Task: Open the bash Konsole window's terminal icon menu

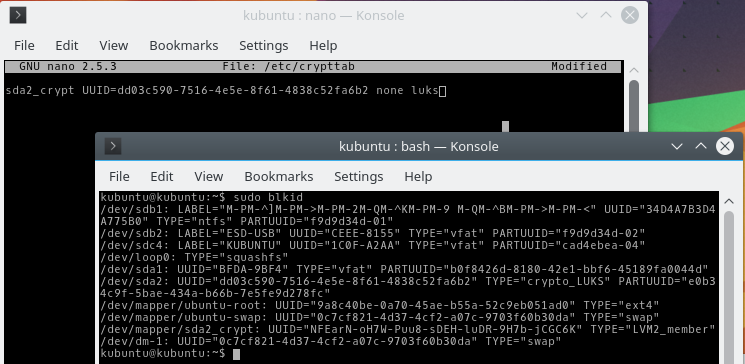Action: tap(113, 146)
